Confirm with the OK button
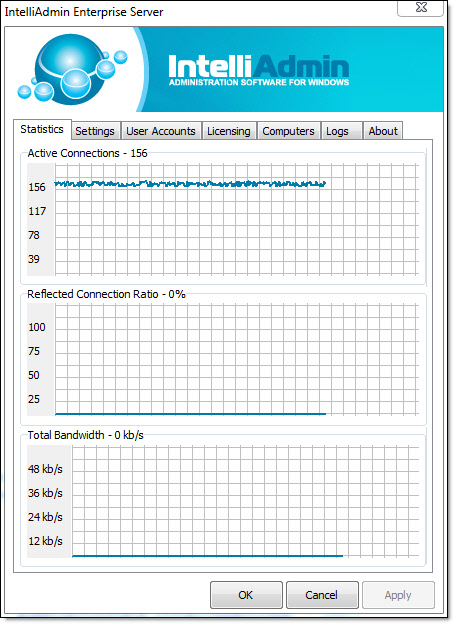The image size is (454, 624). point(246,595)
